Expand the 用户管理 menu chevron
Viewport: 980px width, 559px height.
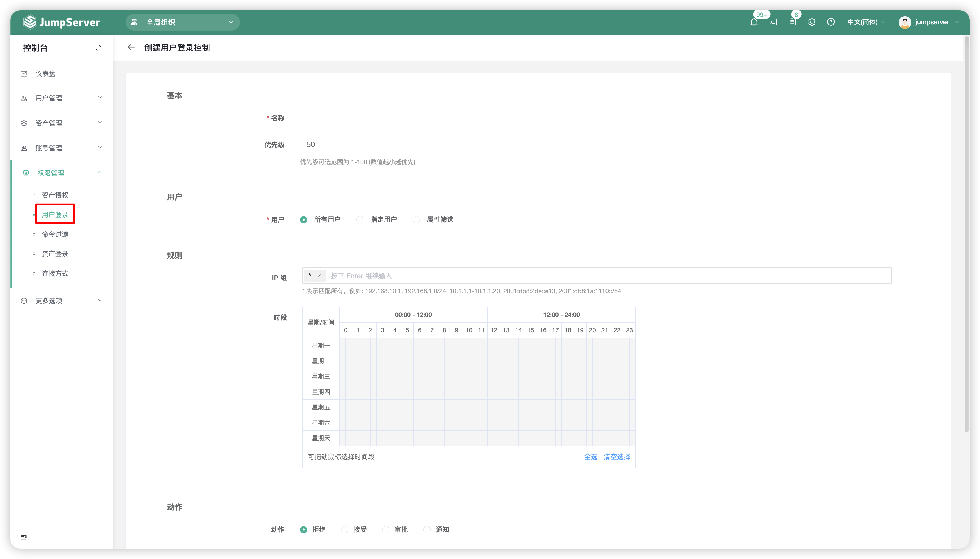tap(100, 98)
